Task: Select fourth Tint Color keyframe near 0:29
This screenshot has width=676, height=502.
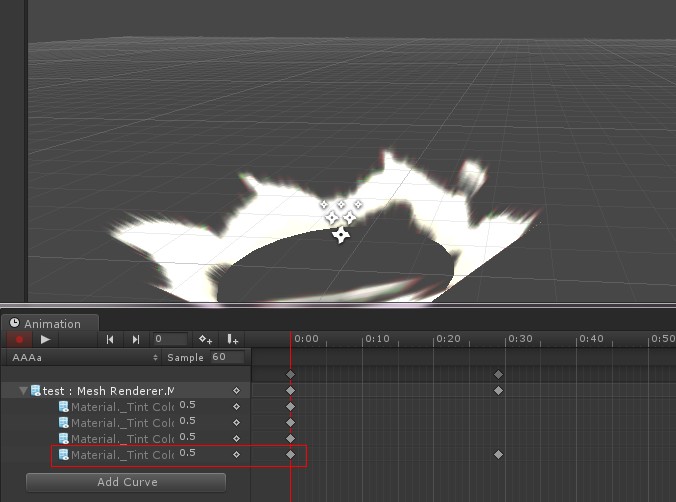Action: (x=498, y=455)
